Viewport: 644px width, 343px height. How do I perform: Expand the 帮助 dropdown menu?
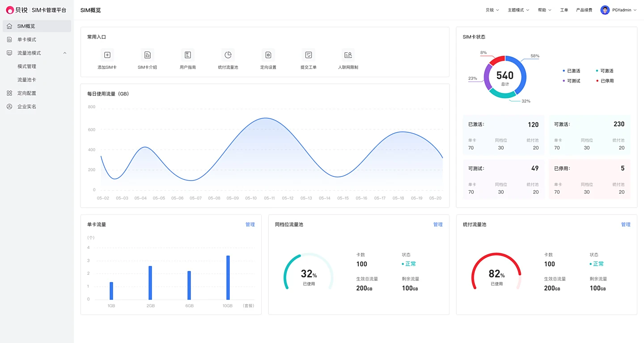point(544,10)
